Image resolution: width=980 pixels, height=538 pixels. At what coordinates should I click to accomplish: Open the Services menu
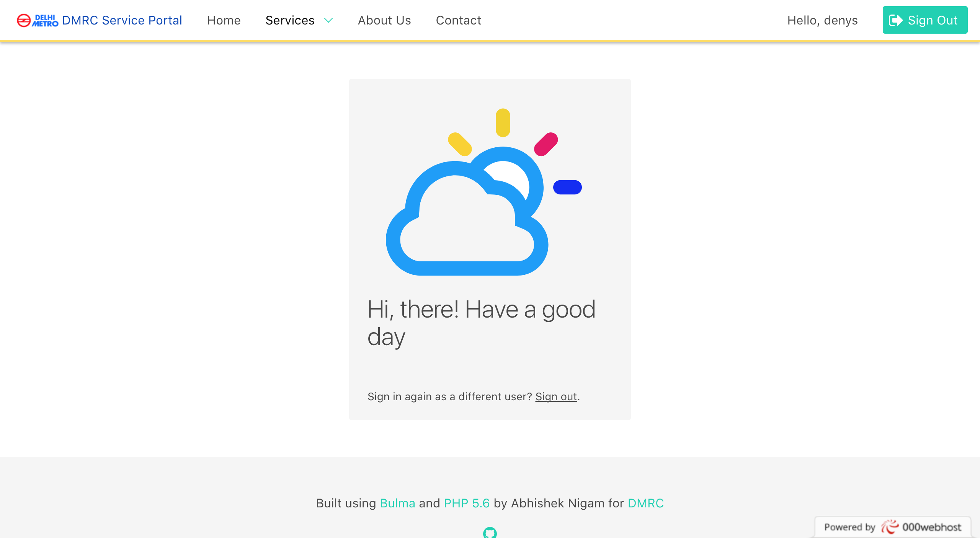(x=290, y=20)
